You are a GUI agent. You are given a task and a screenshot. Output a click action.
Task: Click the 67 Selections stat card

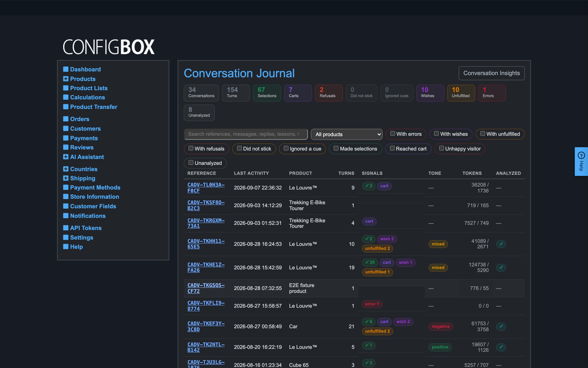pos(267,93)
